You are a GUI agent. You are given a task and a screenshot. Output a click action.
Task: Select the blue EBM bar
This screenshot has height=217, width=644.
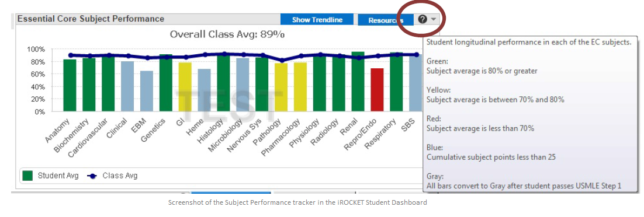[x=147, y=91]
